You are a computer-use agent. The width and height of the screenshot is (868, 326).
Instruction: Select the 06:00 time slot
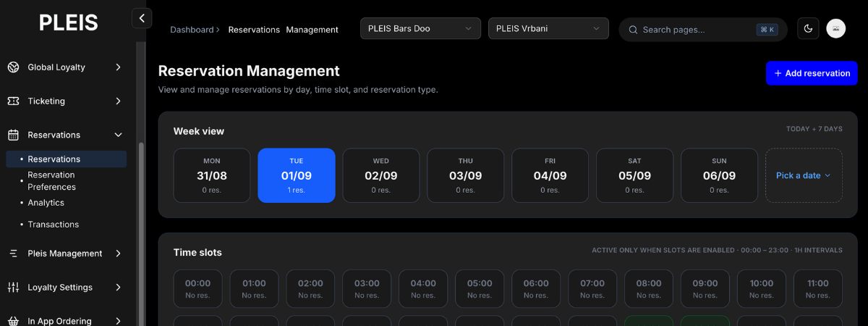pyautogui.click(x=536, y=288)
